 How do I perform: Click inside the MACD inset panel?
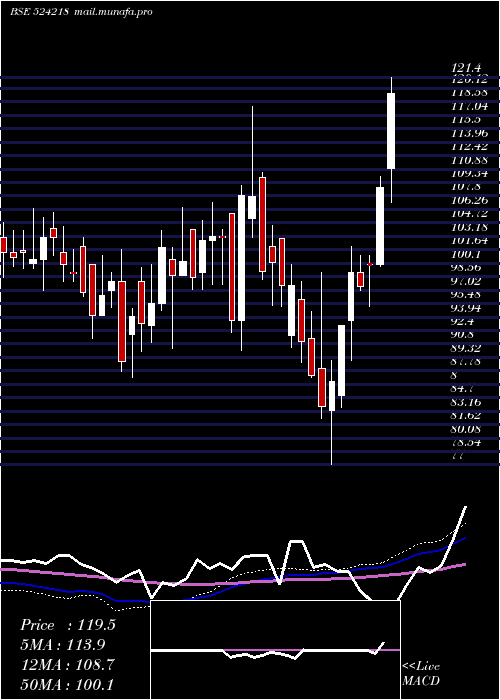[x=275, y=650]
